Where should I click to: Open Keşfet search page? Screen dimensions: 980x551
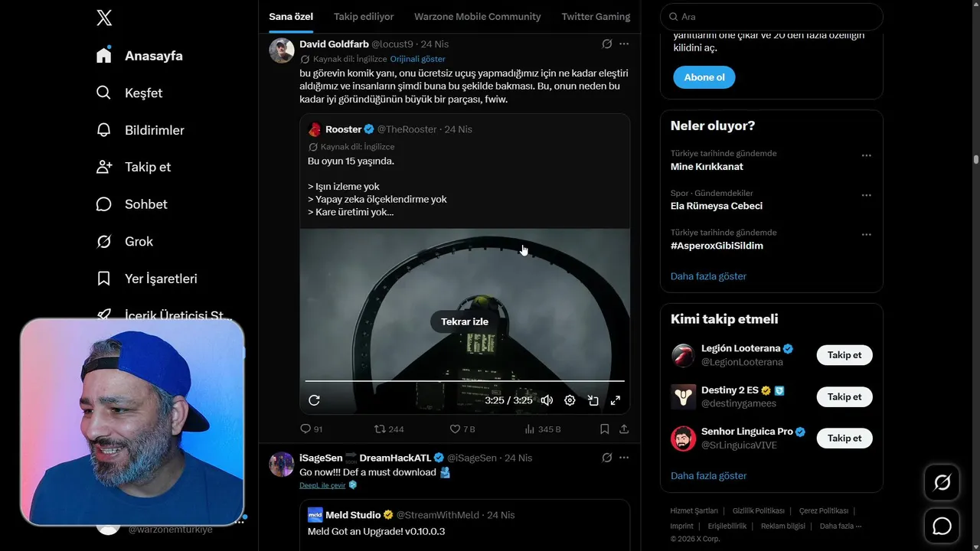(130, 93)
